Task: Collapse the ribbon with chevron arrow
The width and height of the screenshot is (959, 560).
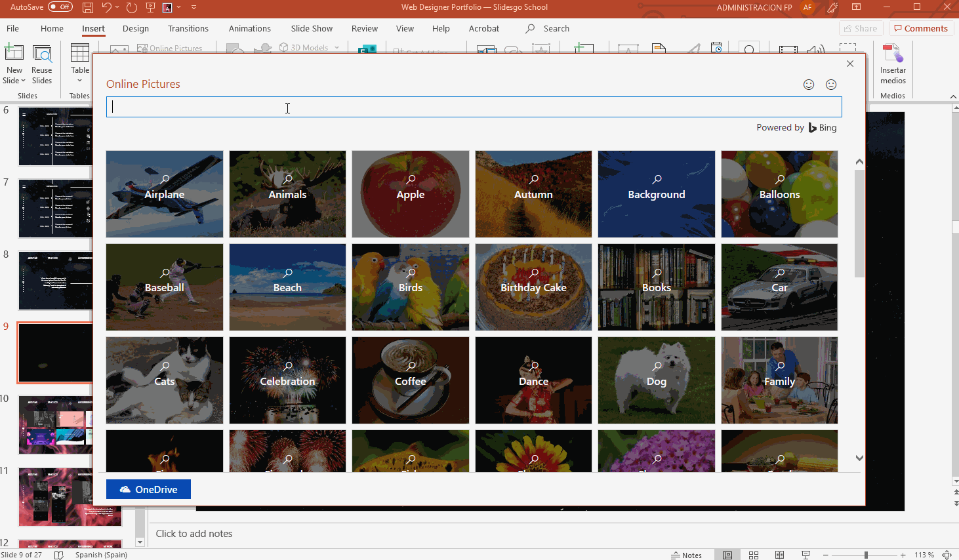Action: tap(953, 96)
